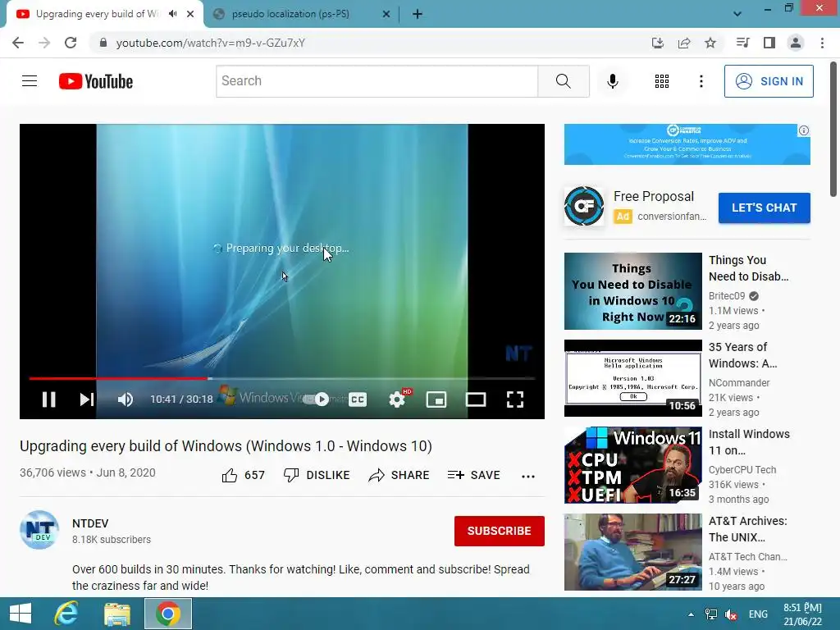Open 'AT&T Archives: The UNIX…' video thumbnail
This screenshot has height=630, width=840.
(632, 552)
